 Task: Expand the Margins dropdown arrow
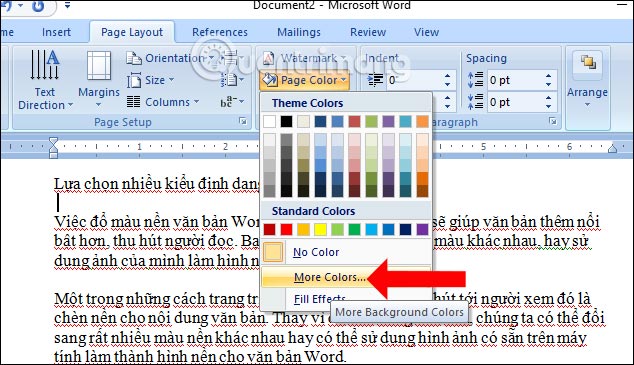coord(99,105)
